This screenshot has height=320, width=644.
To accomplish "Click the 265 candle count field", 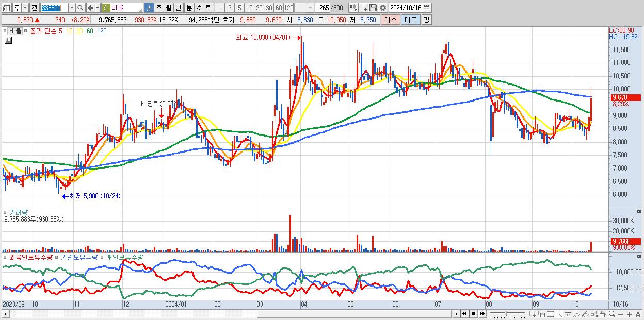I will pos(322,8).
